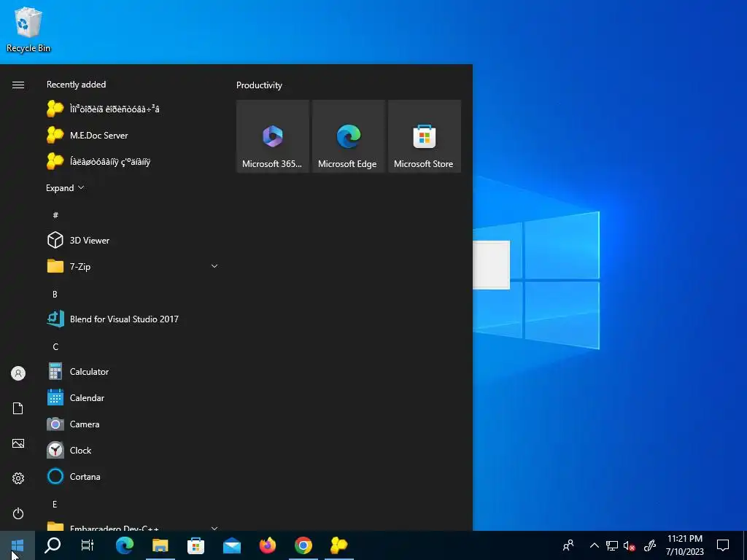The width and height of the screenshot is (747, 560).
Task: Open Microsoft Edge tile
Action: click(x=348, y=136)
